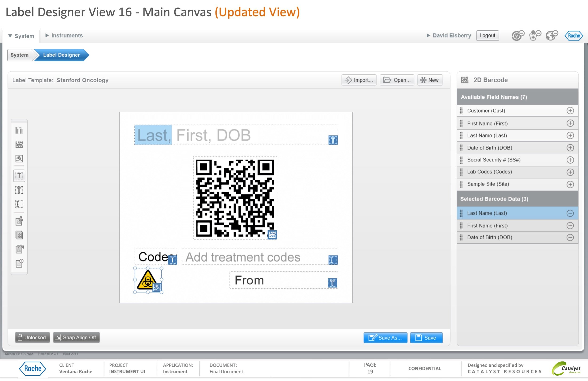Expand the David Elsberry user menu
The height and width of the screenshot is (381, 588).
pos(449,35)
